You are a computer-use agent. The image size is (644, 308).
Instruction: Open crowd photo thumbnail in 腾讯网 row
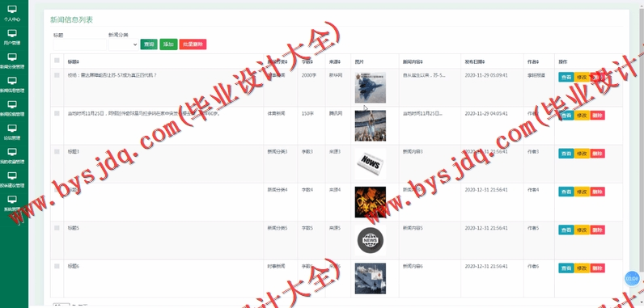(370, 125)
